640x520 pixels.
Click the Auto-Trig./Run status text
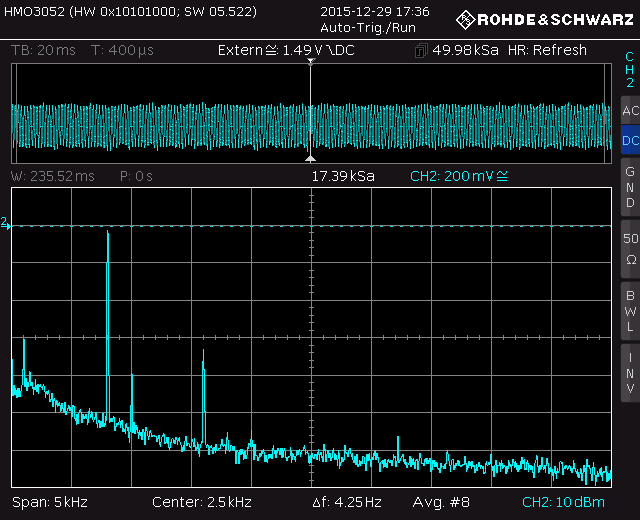pos(368,27)
